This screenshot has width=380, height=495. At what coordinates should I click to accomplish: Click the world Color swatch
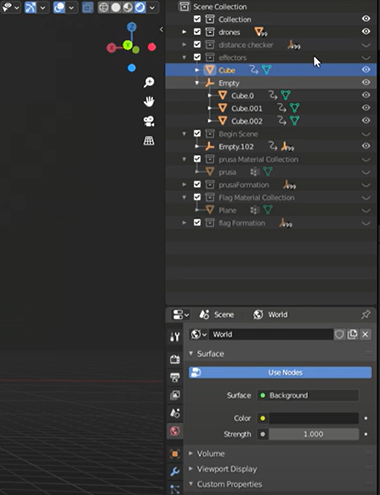click(x=314, y=418)
